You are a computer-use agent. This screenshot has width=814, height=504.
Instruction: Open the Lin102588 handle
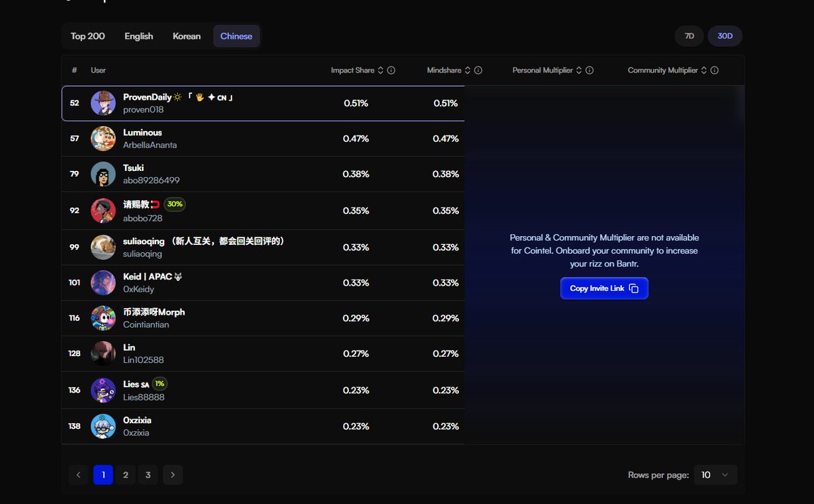click(143, 360)
